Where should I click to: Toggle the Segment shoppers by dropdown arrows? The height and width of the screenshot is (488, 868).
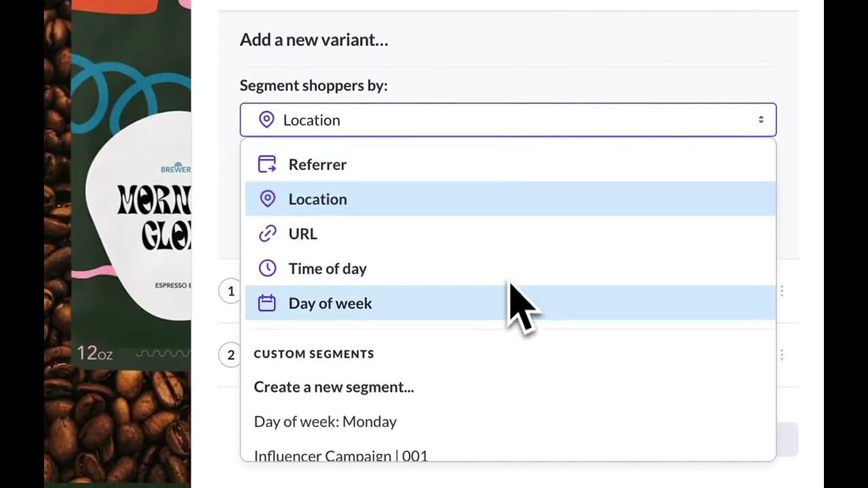[x=761, y=120]
